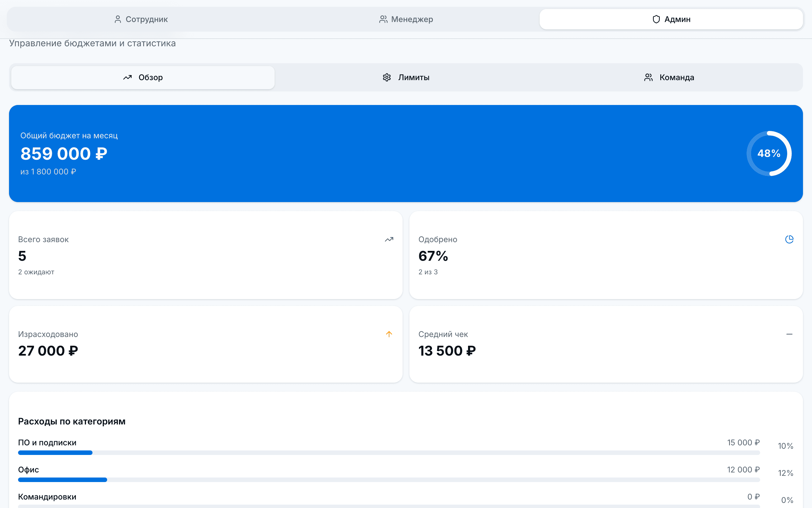Open the Лимиты tab
Image resolution: width=812 pixels, height=508 pixels.
point(406,77)
